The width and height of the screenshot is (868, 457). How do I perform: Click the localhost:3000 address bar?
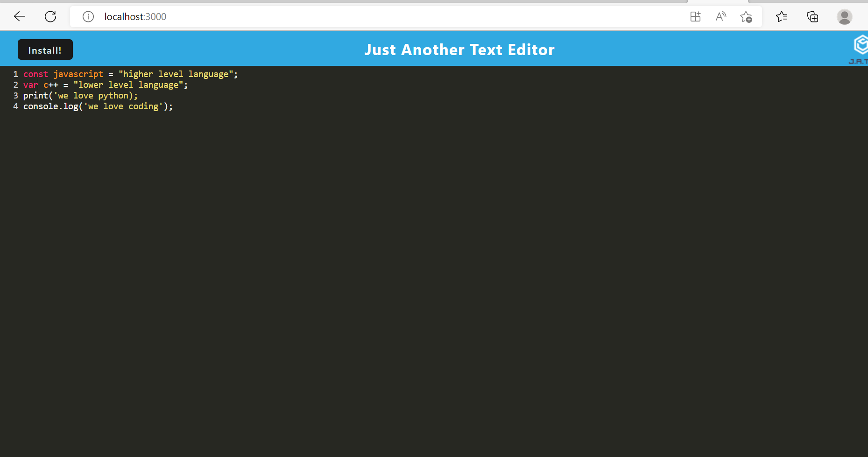[x=135, y=16]
